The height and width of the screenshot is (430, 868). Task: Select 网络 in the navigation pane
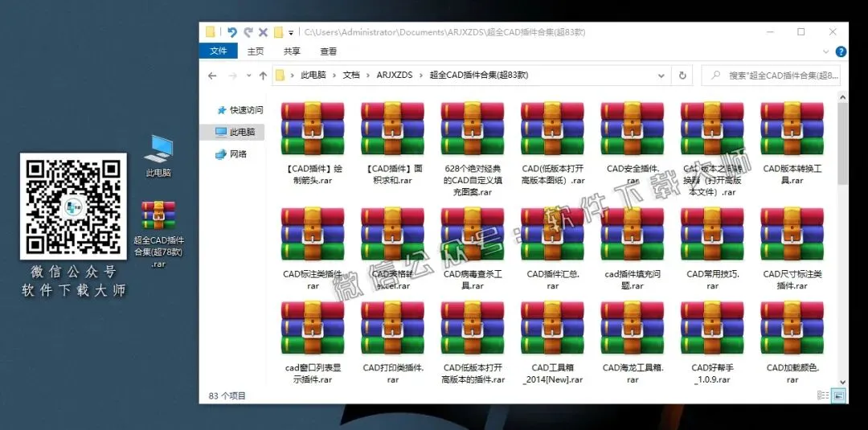(x=231, y=154)
